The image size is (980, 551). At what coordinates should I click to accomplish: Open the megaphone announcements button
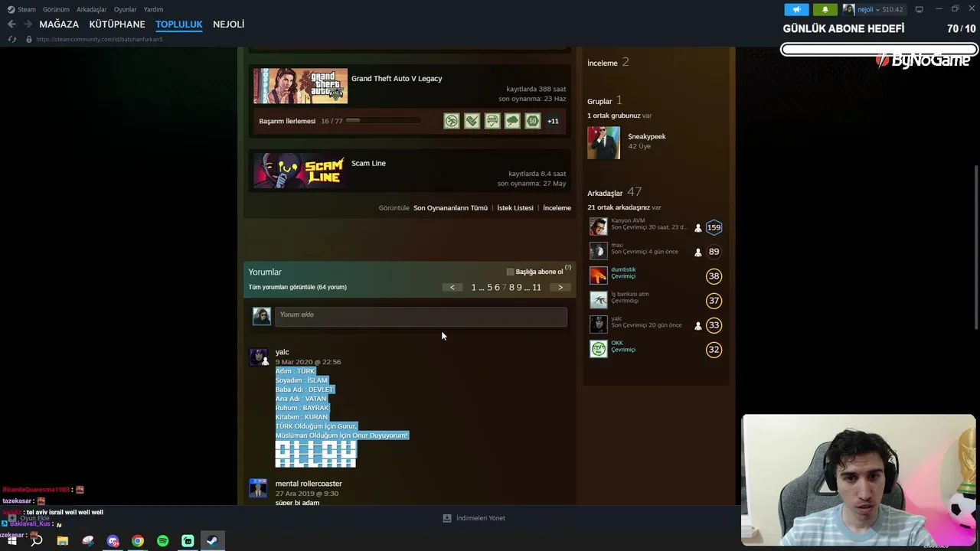pos(796,9)
